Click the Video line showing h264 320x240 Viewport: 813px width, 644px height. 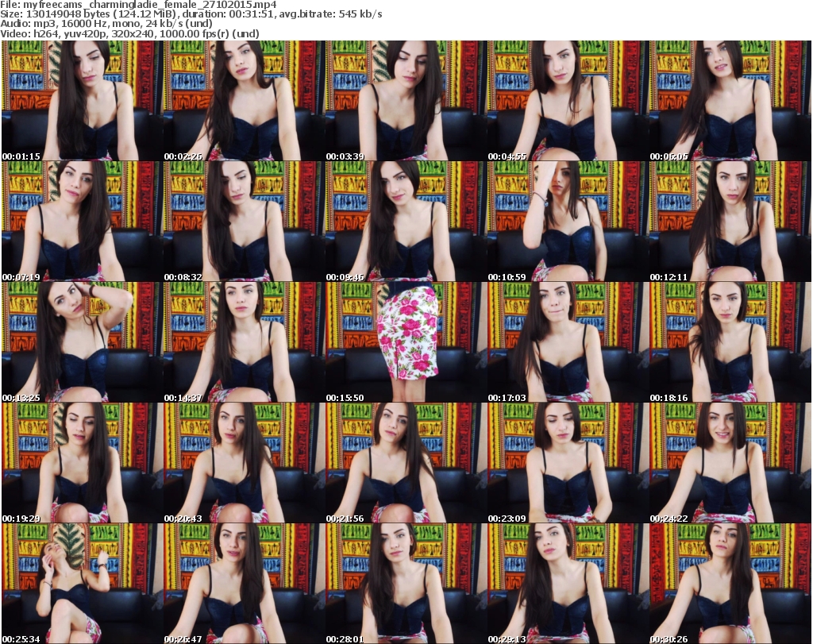(129, 33)
